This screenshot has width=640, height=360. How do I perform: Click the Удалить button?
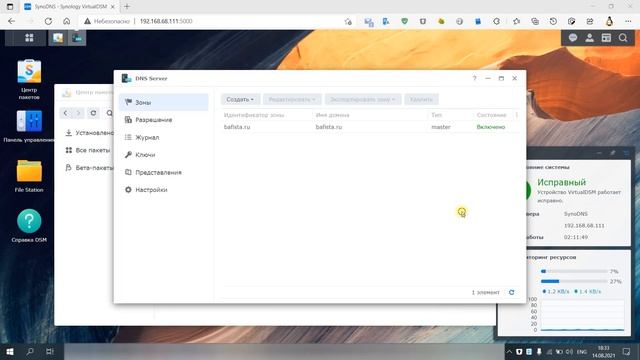coord(422,100)
